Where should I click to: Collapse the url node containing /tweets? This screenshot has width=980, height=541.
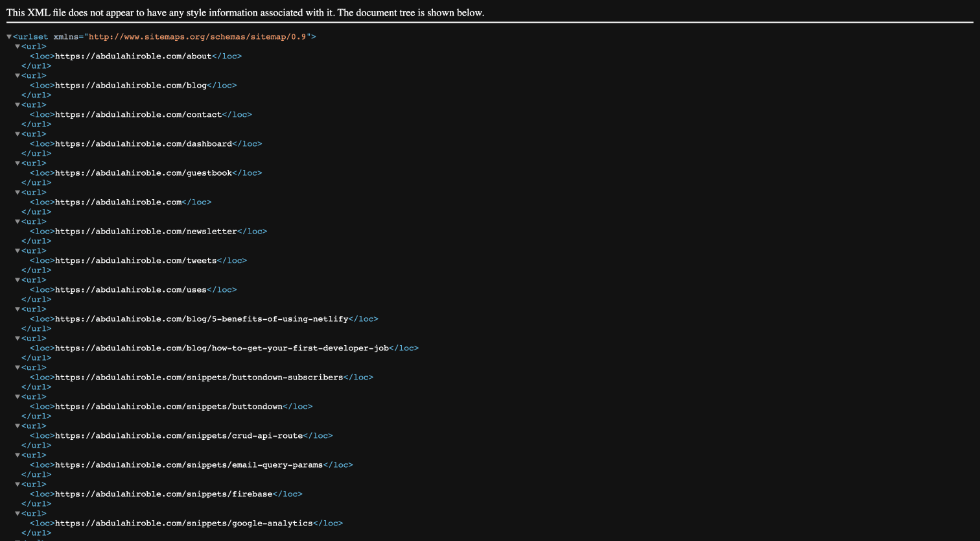[17, 250]
